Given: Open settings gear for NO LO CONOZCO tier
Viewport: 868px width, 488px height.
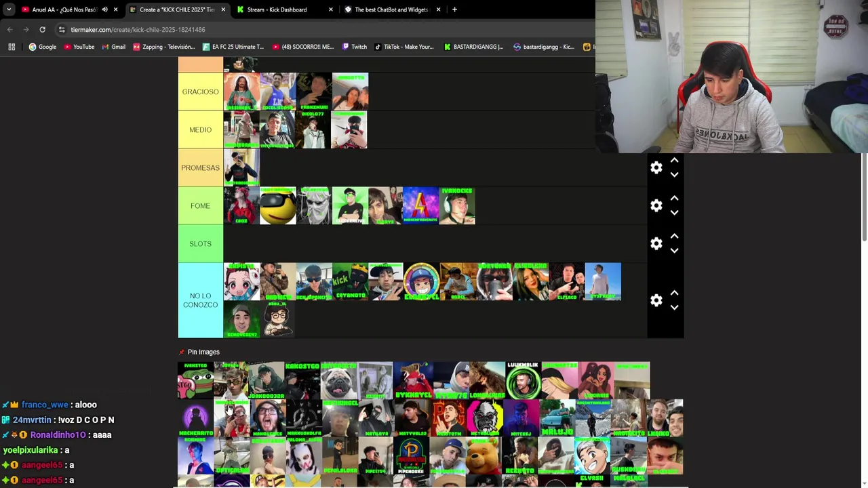Looking at the screenshot, I should click(656, 300).
